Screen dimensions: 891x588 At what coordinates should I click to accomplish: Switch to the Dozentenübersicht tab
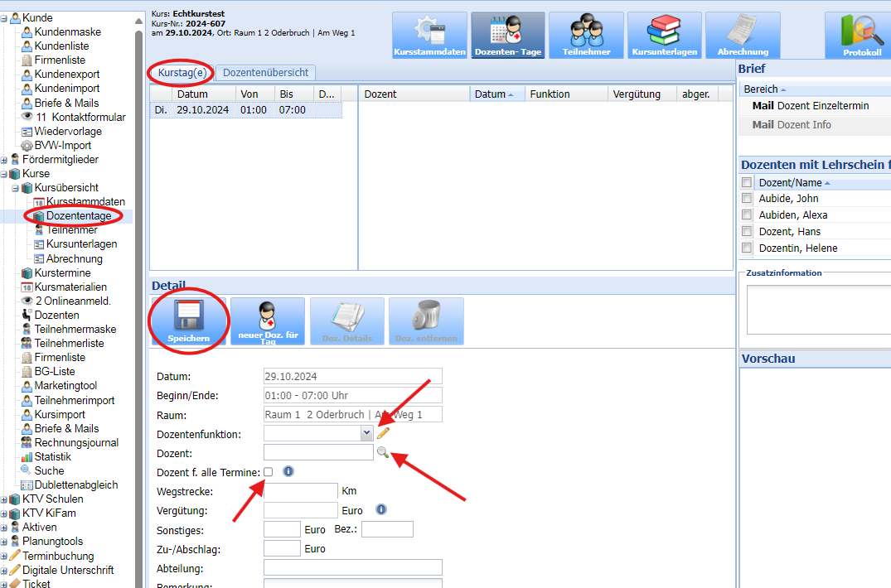(265, 73)
